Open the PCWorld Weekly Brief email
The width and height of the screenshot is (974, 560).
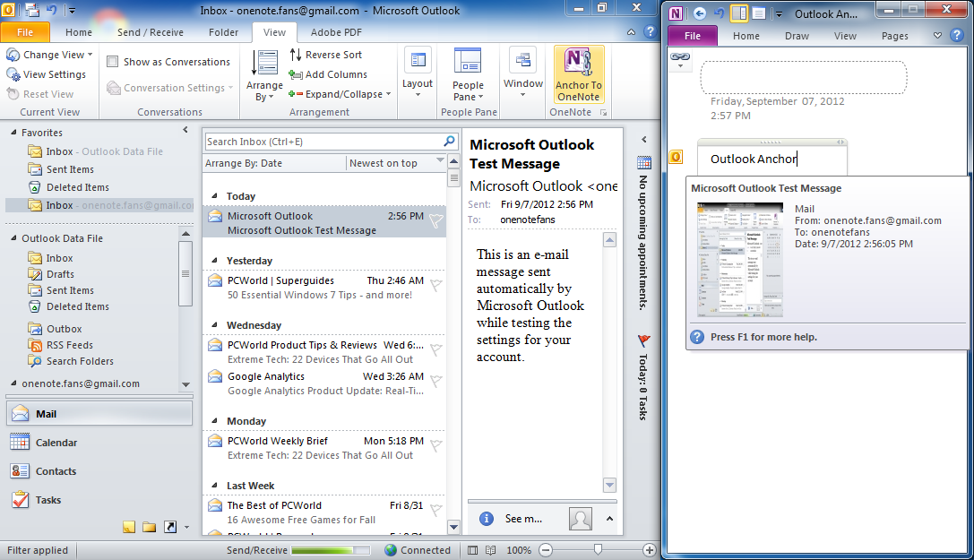324,448
